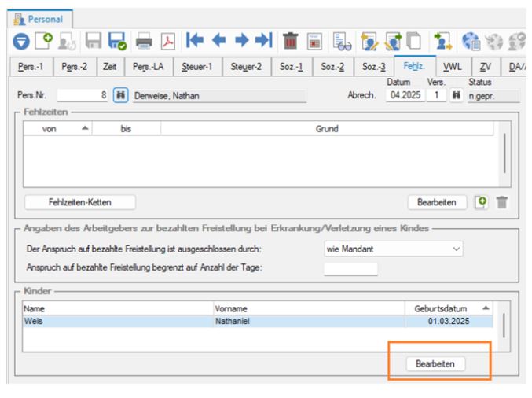
Task: Open the 'wie Mandant' dropdown
Action: click(393, 249)
